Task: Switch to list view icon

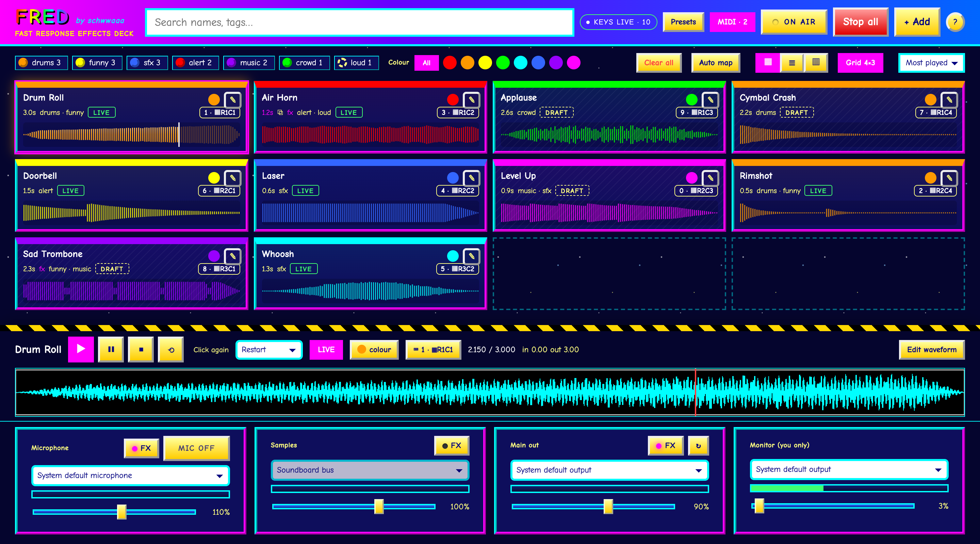Action: [792, 63]
